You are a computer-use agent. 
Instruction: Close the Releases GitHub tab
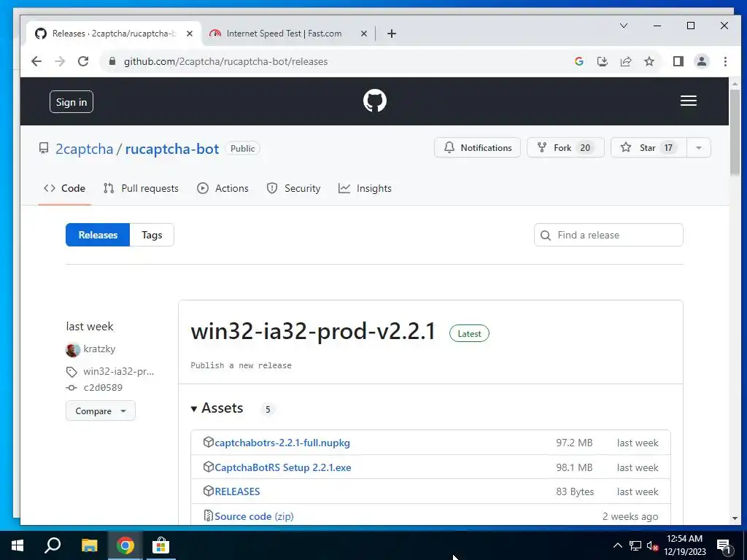[x=190, y=34]
